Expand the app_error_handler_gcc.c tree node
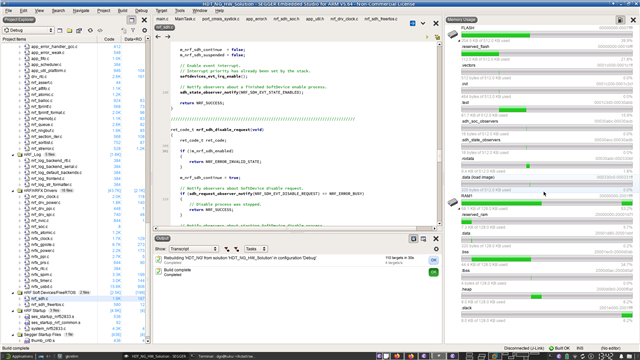 click(20, 47)
